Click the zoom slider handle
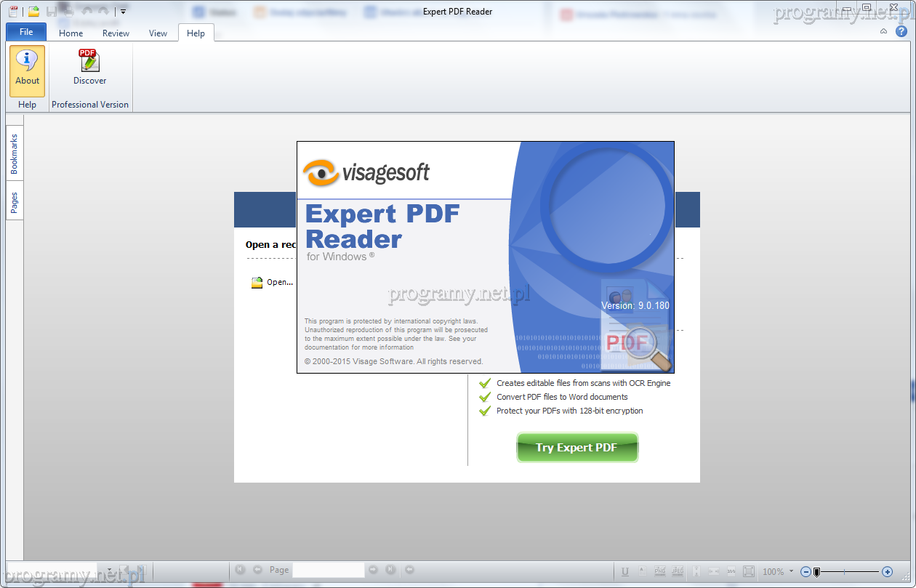This screenshot has width=916, height=588. [x=817, y=572]
